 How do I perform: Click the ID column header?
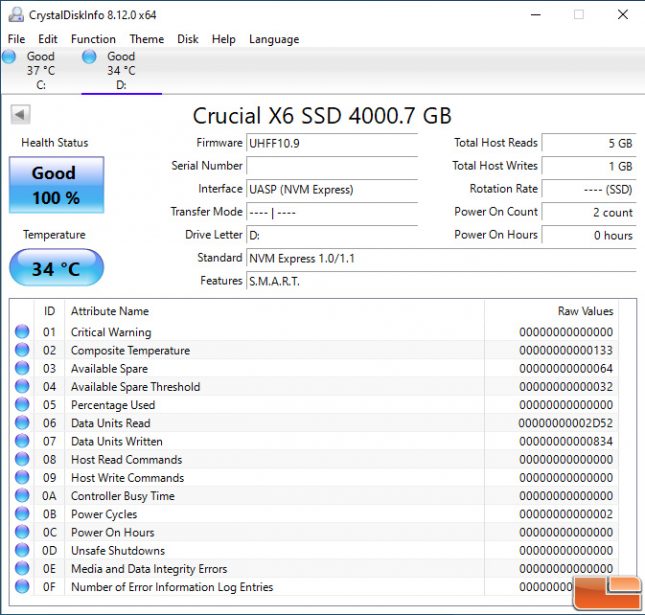click(x=49, y=311)
